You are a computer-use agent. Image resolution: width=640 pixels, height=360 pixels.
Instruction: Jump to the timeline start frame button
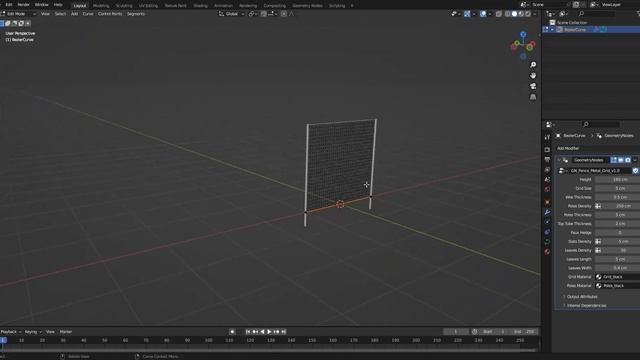point(248,332)
